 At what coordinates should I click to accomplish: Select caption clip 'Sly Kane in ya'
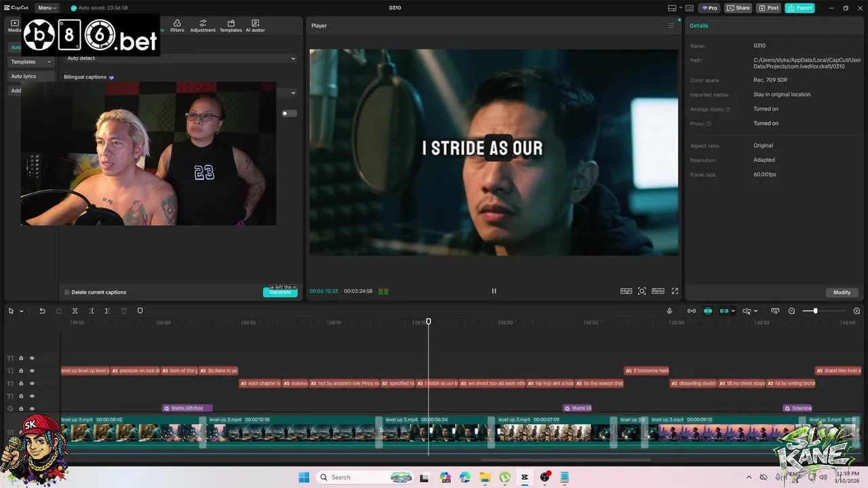pyautogui.click(x=218, y=371)
